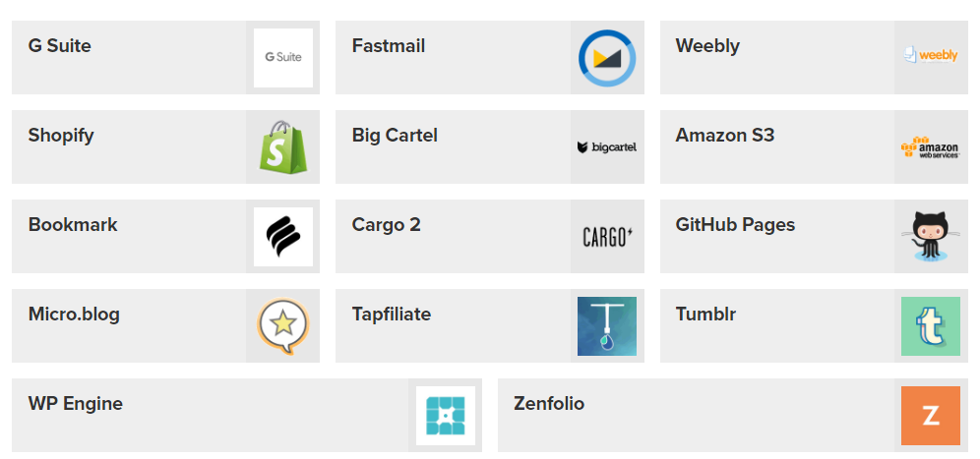Click the G Suite logo icon

[x=282, y=58]
